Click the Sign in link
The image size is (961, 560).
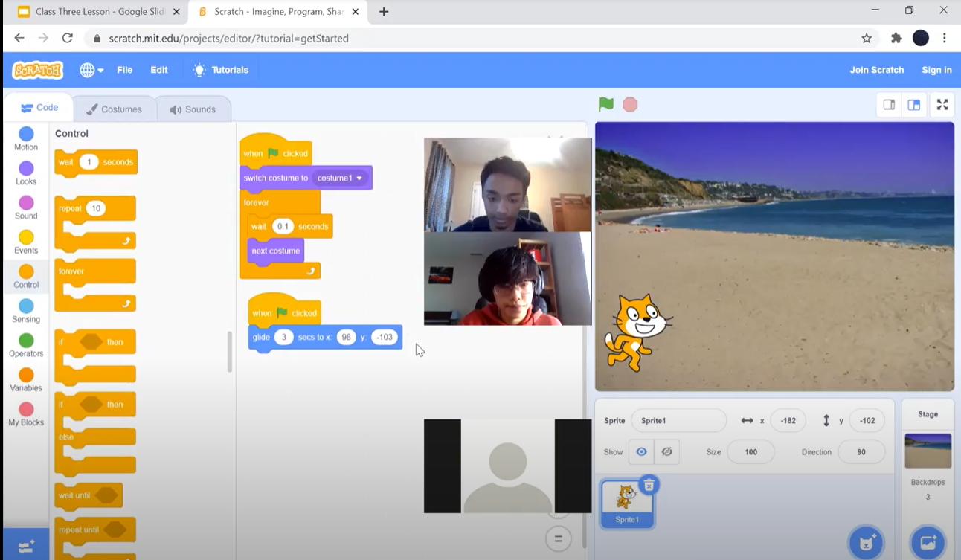coord(936,70)
